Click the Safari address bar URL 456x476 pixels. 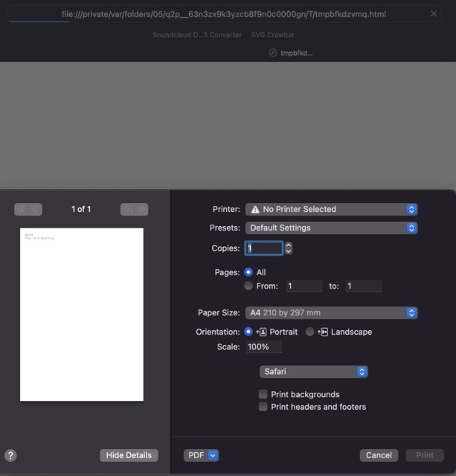(x=224, y=14)
